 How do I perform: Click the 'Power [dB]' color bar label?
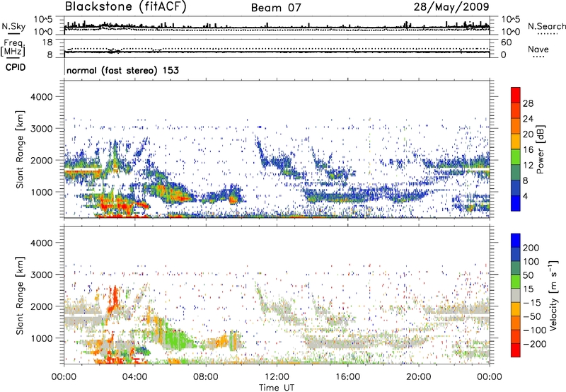(x=540, y=149)
